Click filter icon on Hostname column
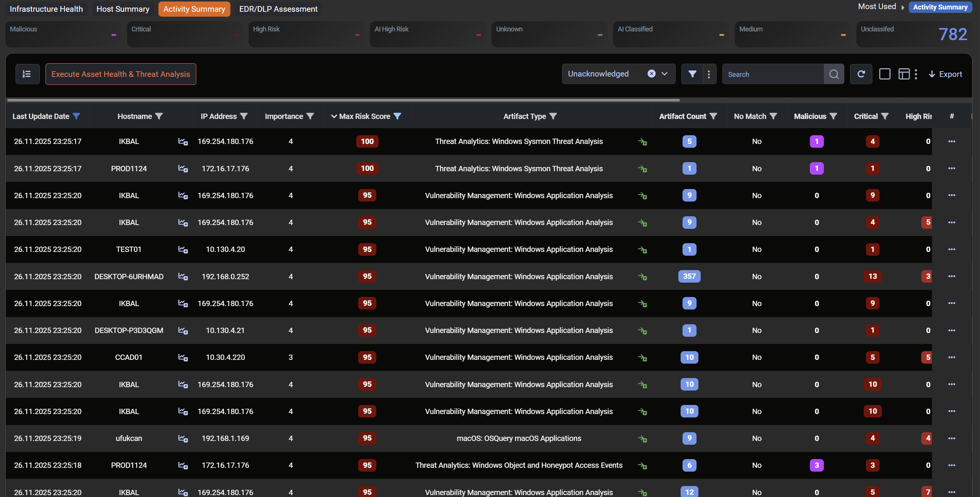980x497 pixels. point(159,116)
